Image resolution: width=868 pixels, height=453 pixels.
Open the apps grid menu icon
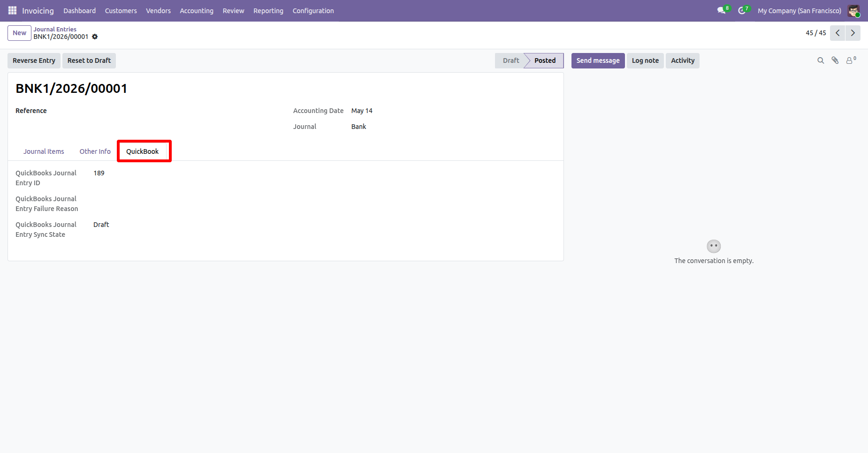pos(12,10)
